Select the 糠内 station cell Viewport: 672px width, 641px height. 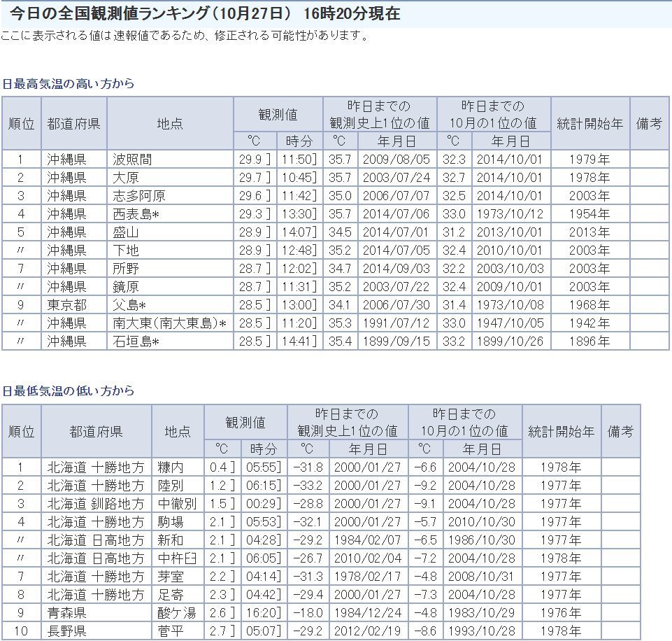178,467
